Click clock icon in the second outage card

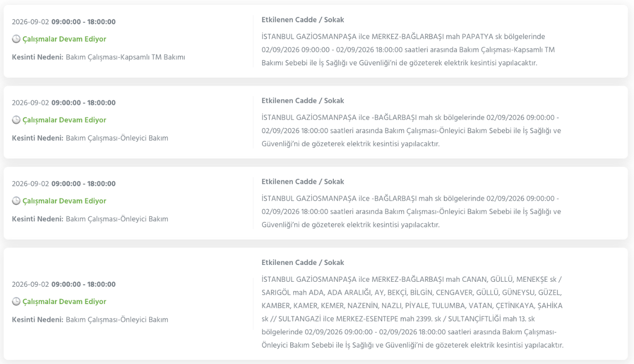[16, 120]
